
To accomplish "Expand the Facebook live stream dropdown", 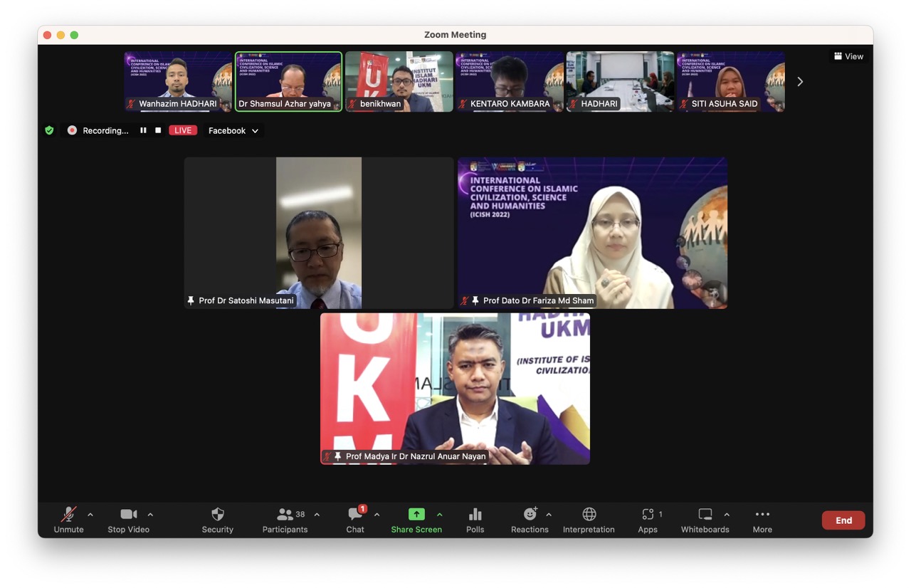I will (x=233, y=130).
